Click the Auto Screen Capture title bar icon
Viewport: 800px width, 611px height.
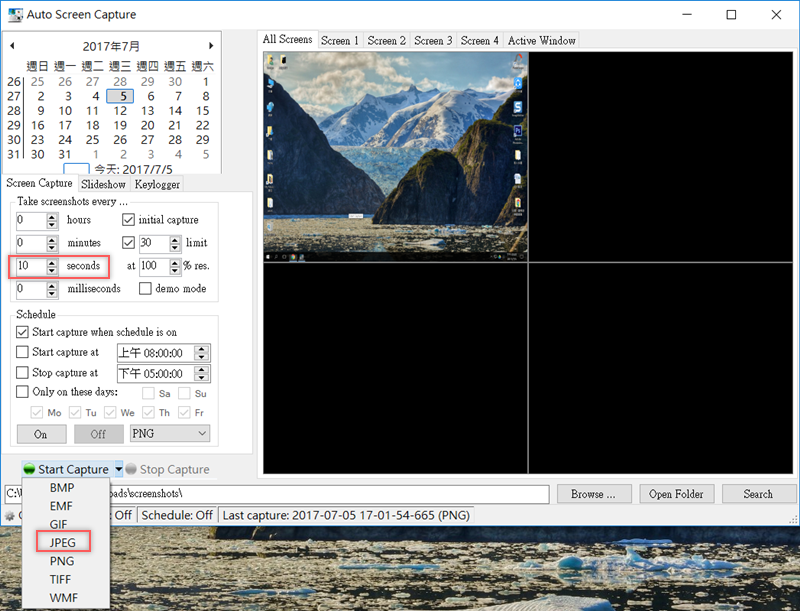click(x=17, y=15)
